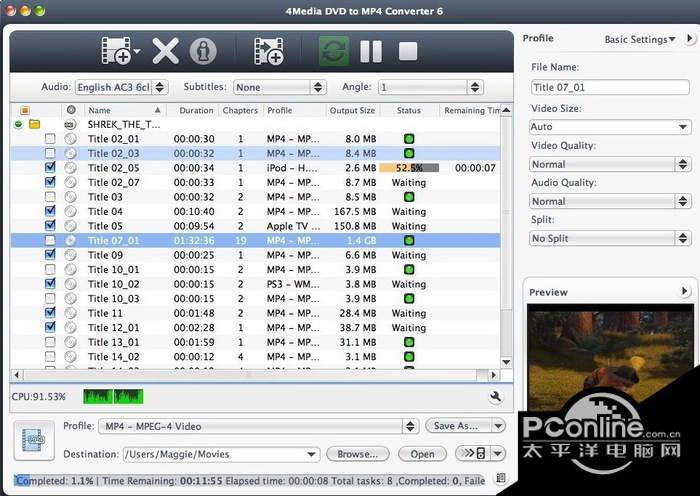Sort by the Name column header
The height and width of the screenshot is (496, 700).
(124, 110)
